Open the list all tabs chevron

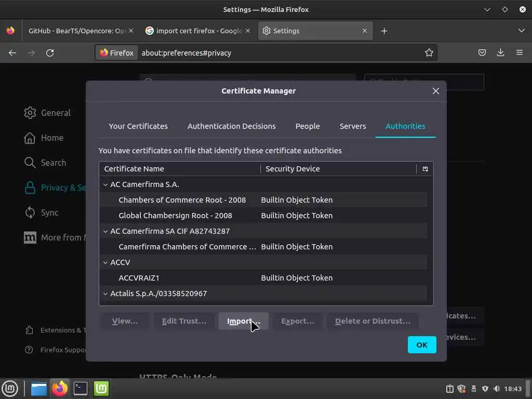(522, 31)
